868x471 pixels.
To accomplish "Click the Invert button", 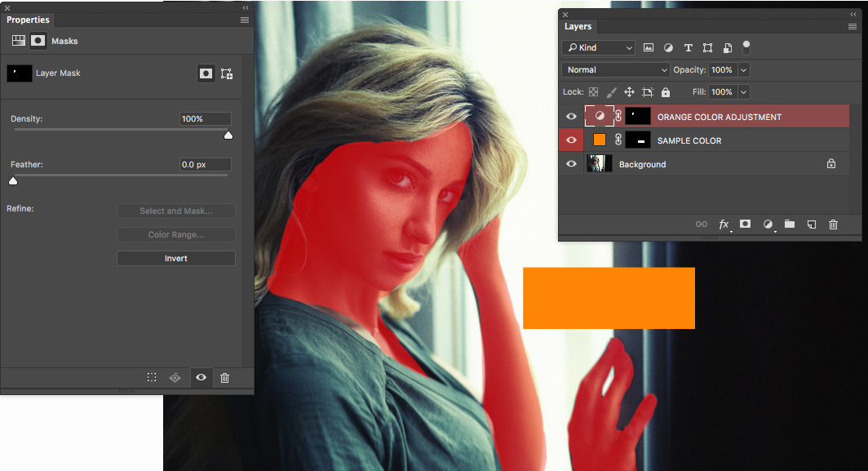I will (175, 258).
